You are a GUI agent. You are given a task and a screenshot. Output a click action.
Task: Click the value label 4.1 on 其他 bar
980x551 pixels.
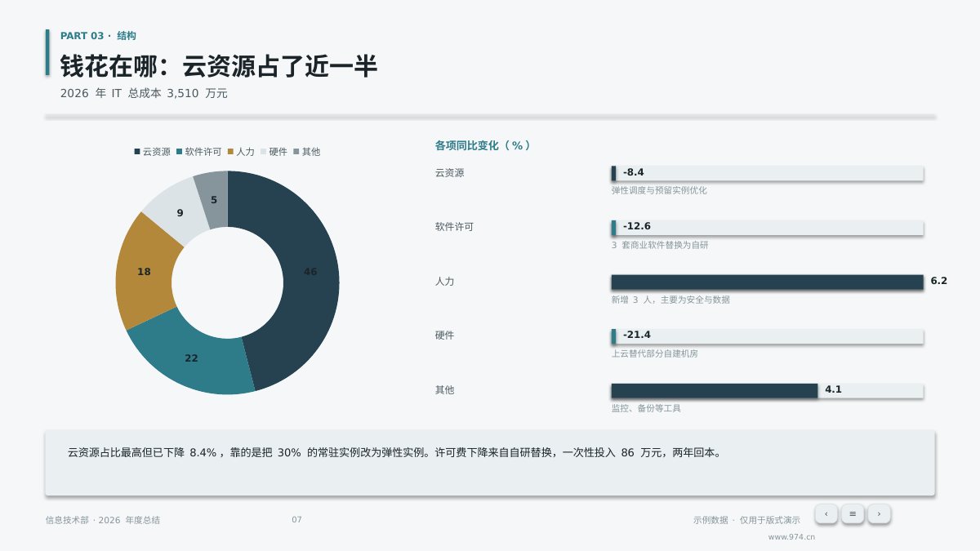click(x=833, y=389)
